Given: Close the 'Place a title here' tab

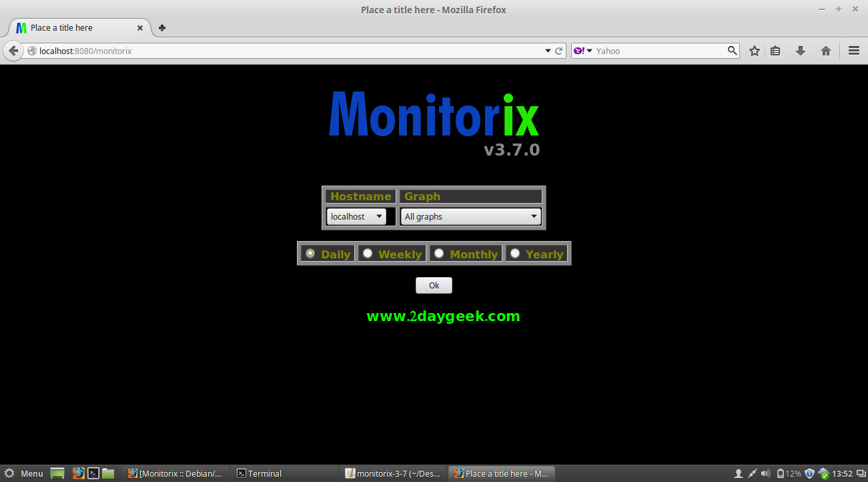Looking at the screenshot, I should tap(140, 28).
